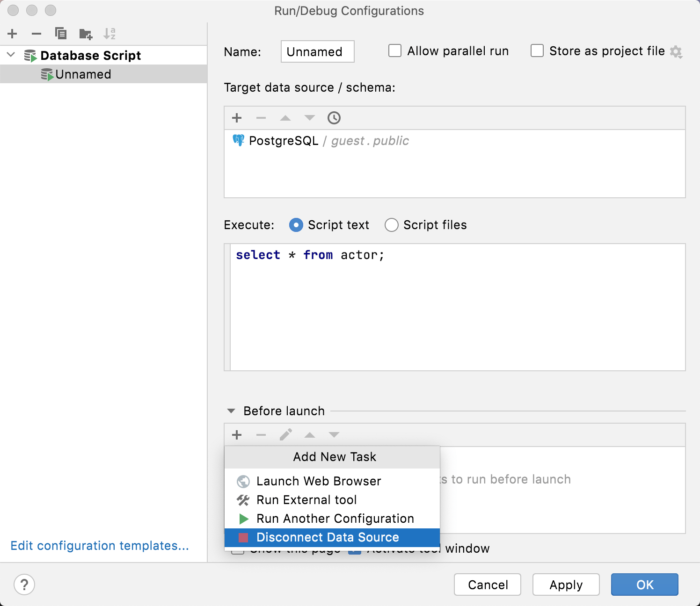Collapse the Database Script tree node
The image size is (700, 606).
pos(11,55)
